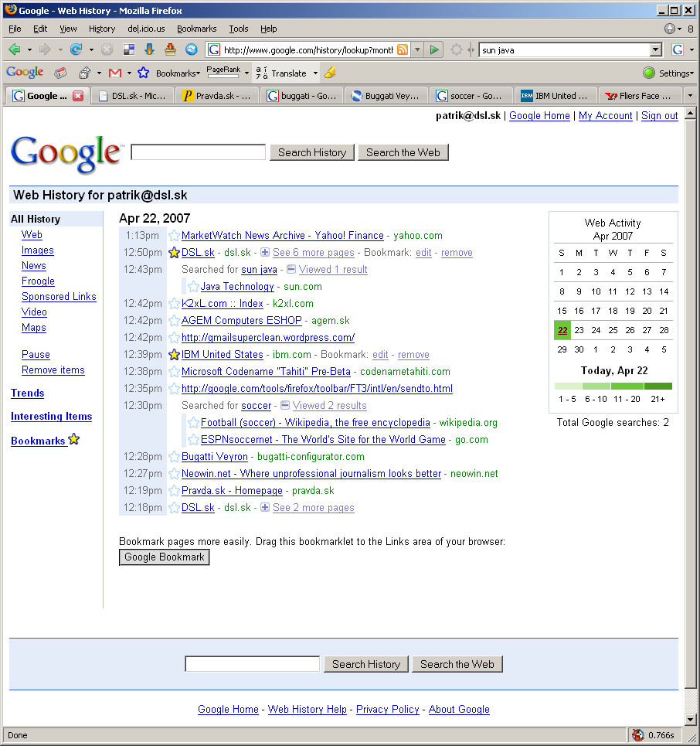
Task: Open the File menu
Action: (15, 29)
